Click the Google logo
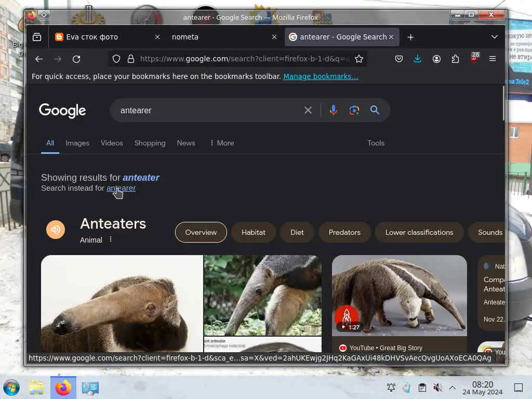 [x=62, y=111]
